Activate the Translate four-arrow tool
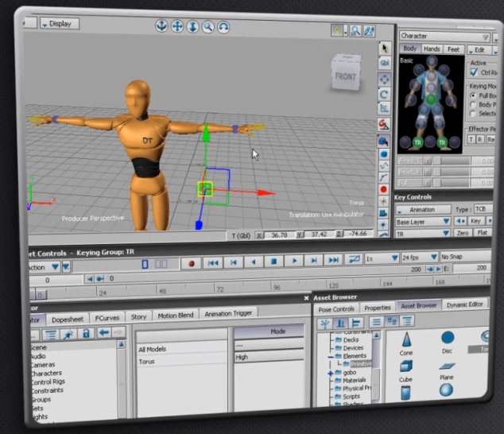Image resolution: width=504 pixels, height=434 pixels. point(384,79)
